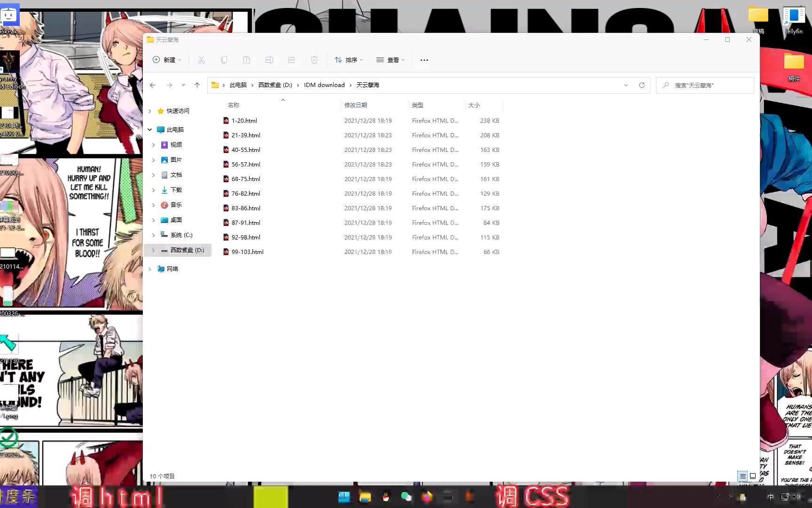The height and width of the screenshot is (508, 812).
Task: Click 此电脑 in the address breadcrumb
Action: coord(238,85)
